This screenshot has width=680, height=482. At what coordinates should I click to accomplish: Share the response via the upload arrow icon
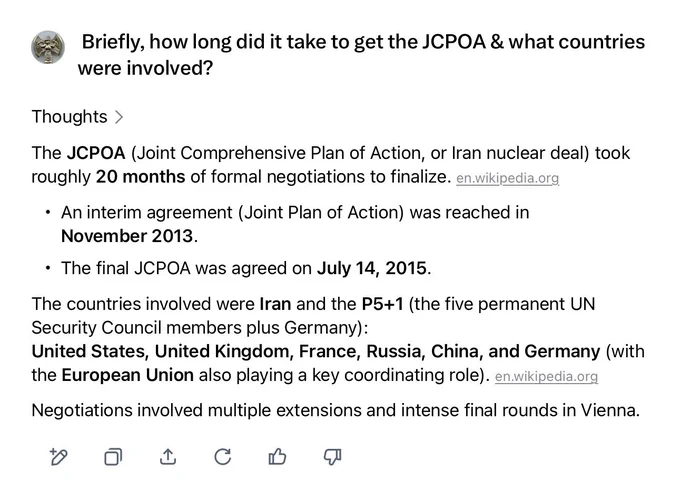click(168, 457)
